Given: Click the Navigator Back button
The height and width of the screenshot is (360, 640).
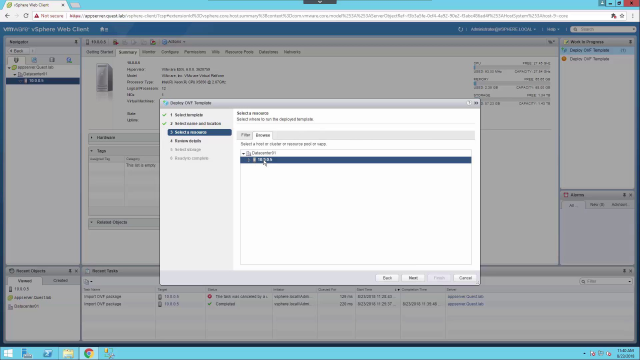Looking at the screenshot, I should tap(17, 51).
